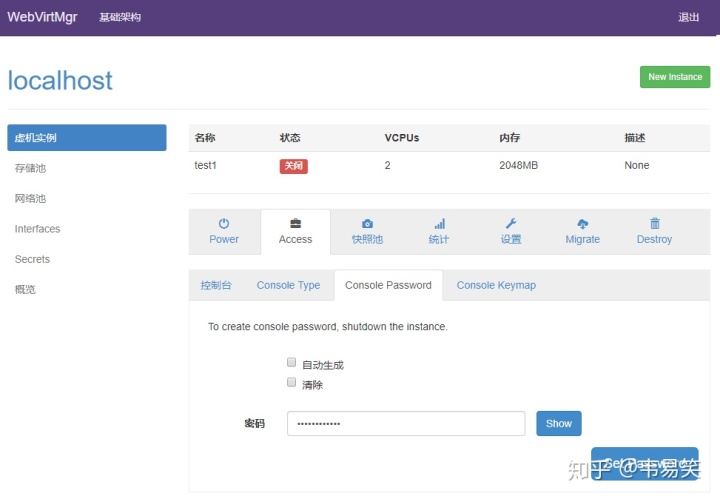
Task: Open the Migrate cloud upload icon
Action: (x=582, y=224)
